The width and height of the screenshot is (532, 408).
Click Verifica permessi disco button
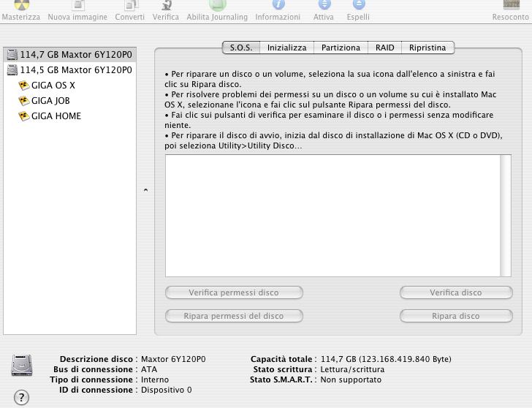234,292
